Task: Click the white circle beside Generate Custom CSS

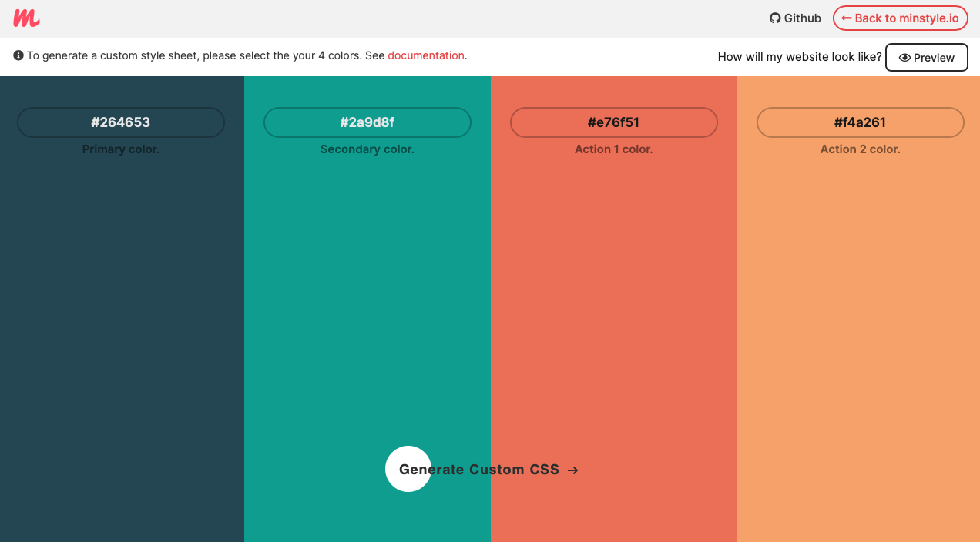Action: 408,469
